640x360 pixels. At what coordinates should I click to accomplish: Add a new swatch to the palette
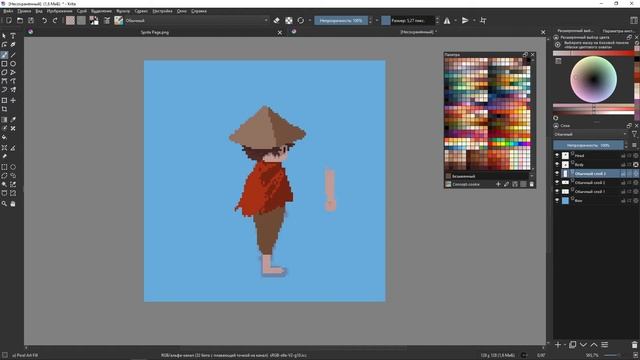point(498,184)
